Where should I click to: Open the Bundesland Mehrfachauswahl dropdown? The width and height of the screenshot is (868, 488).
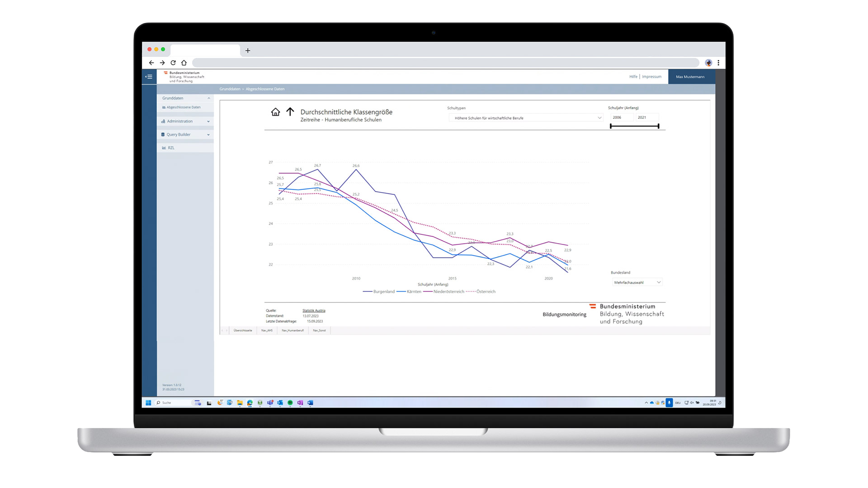(x=637, y=282)
